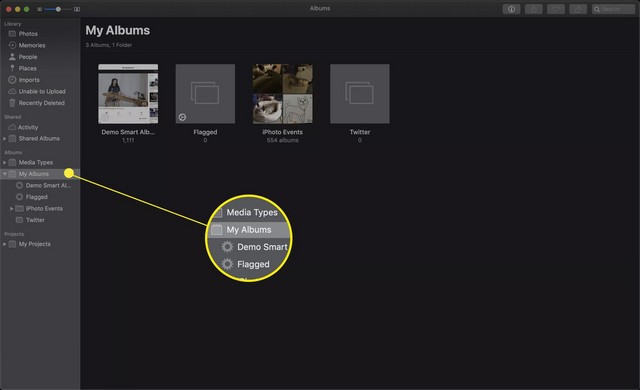Click the 'My Albums' page heading
Image resolution: width=640 pixels, height=390 pixels.
(x=118, y=31)
